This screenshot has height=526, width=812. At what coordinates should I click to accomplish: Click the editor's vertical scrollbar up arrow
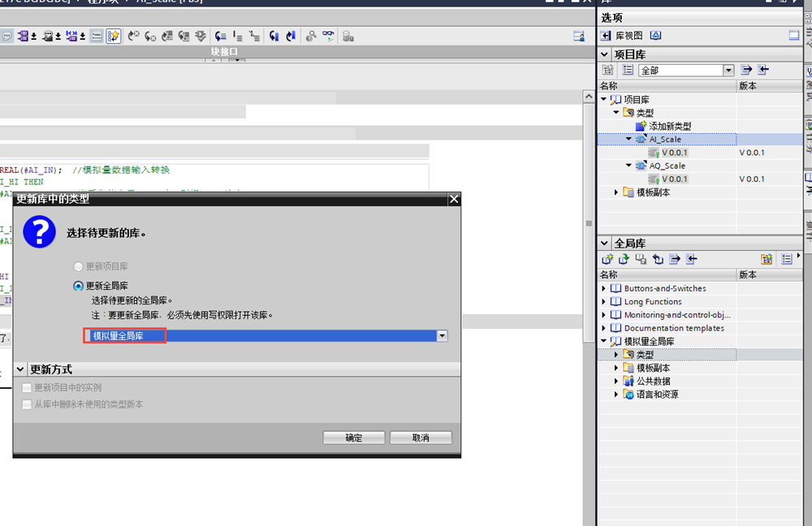coord(588,97)
